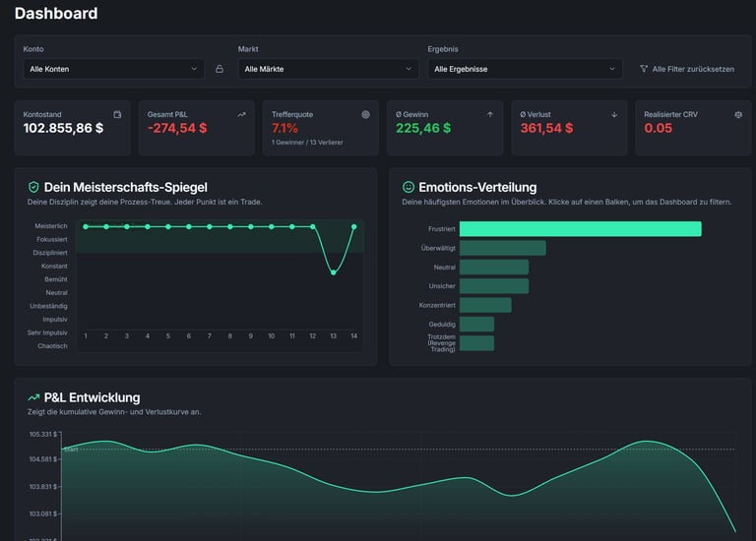This screenshot has height=541, width=756.
Task: Click the down arrow icon on Ø Verlust card
Action: click(x=614, y=115)
